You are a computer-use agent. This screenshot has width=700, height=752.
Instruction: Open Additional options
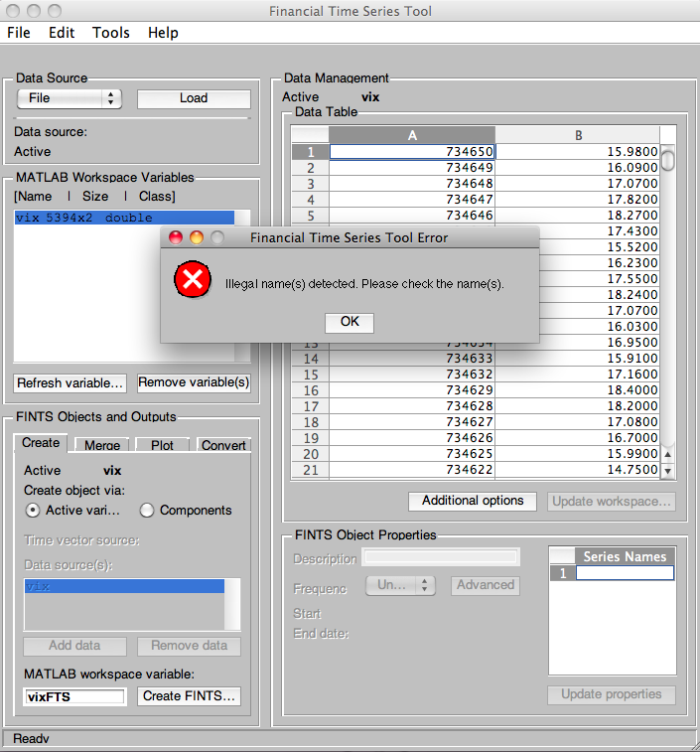coord(473,501)
